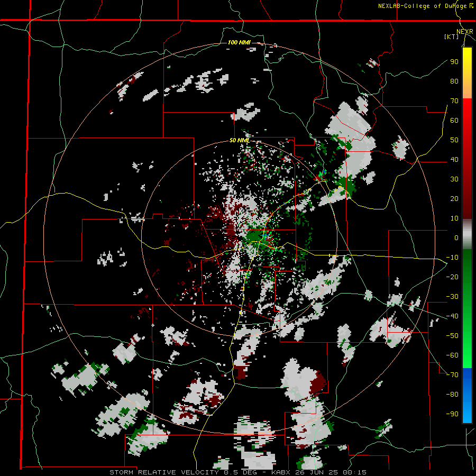Screen dimensions: 476x476
Task: Click the 90 knot scale value
Action: pyautogui.click(x=454, y=62)
